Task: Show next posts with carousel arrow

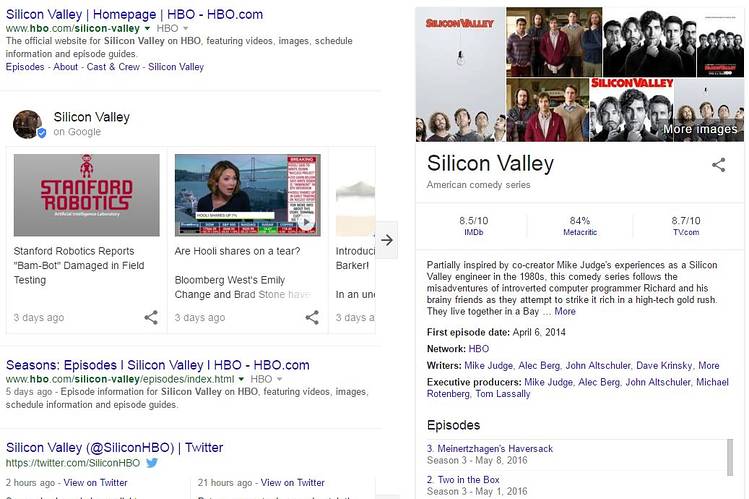Action: [388, 240]
